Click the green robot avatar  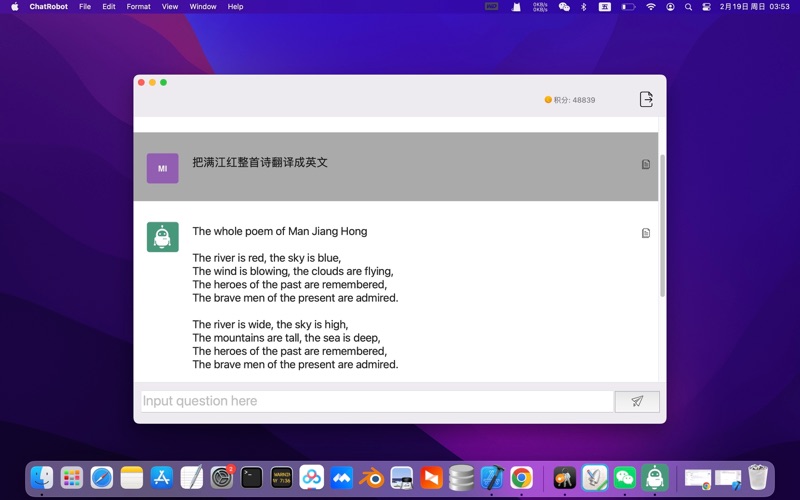pos(163,237)
